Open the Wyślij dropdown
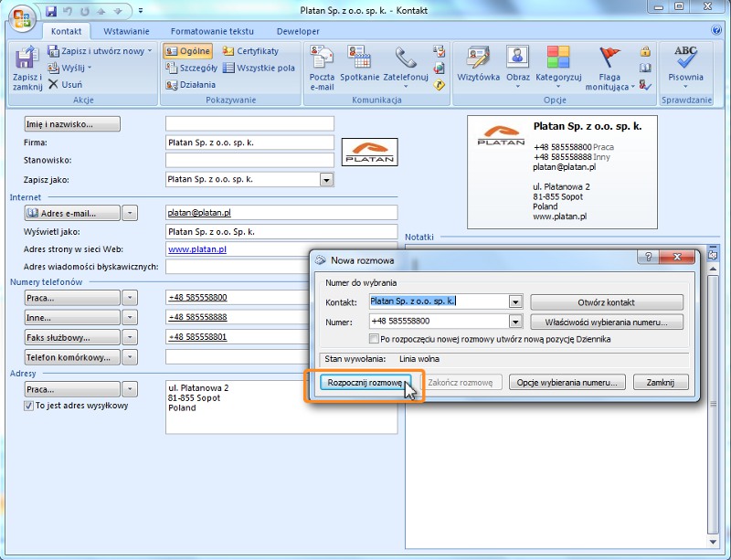 coord(90,69)
